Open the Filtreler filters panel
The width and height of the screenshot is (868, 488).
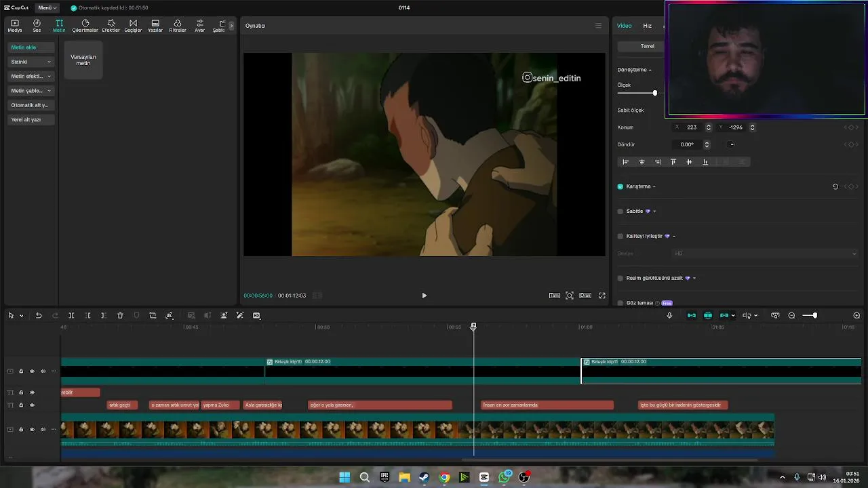tap(178, 26)
